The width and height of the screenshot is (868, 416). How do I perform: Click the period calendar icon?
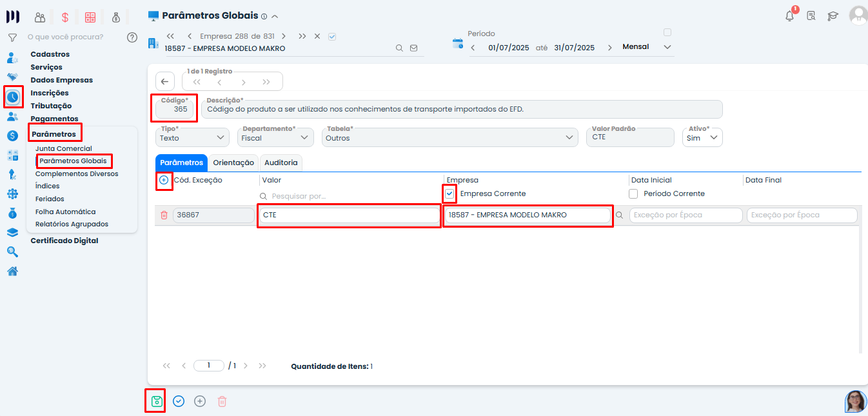tap(458, 43)
